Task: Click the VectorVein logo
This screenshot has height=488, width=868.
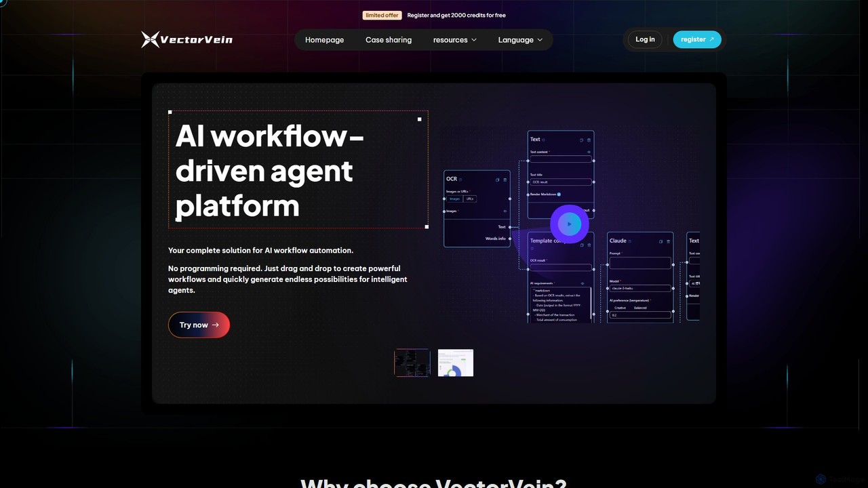Action: click(186, 39)
